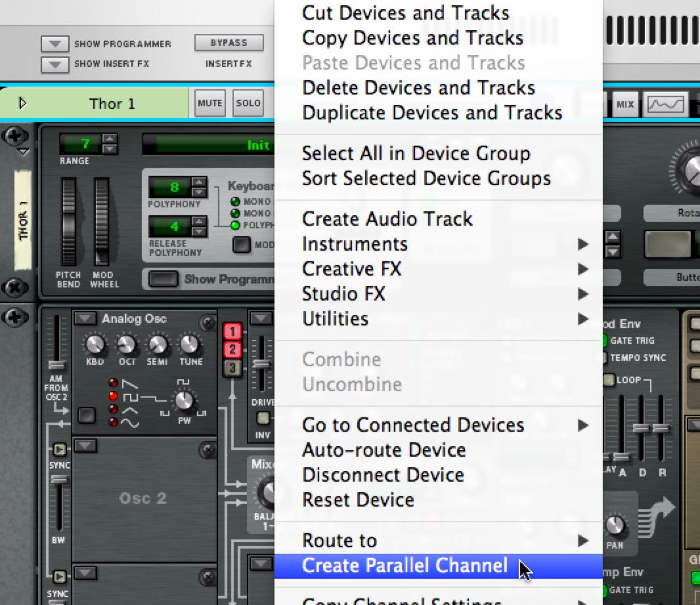Select the pulse waveform LED
Screen dimensions: 700x605
click(x=114, y=396)
